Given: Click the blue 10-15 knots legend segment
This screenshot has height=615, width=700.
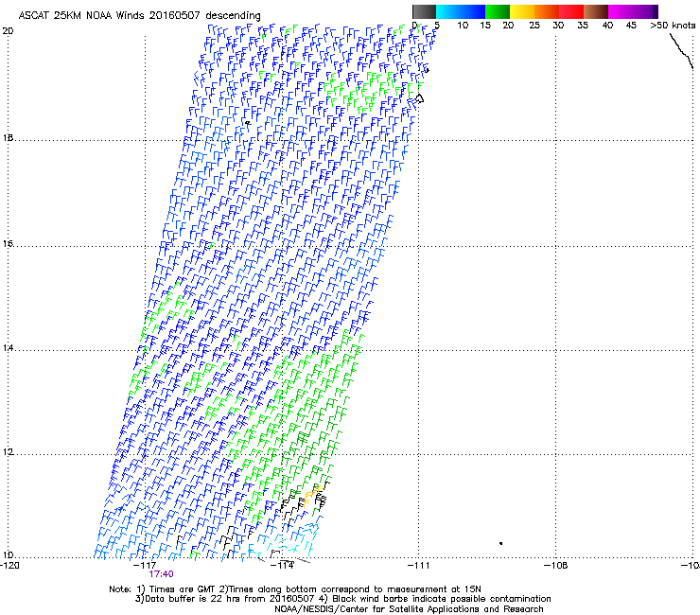Looking at the screenshot, I should click(472, 11).
